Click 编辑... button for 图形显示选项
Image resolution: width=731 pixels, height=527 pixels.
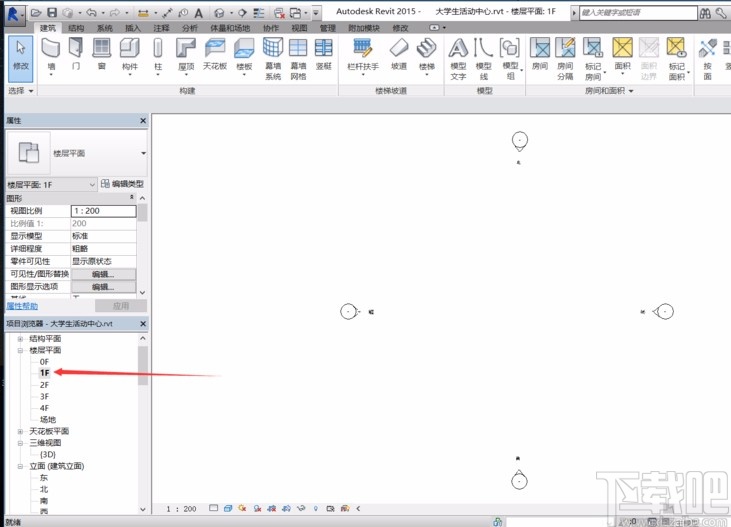click(x=103, y=287)
